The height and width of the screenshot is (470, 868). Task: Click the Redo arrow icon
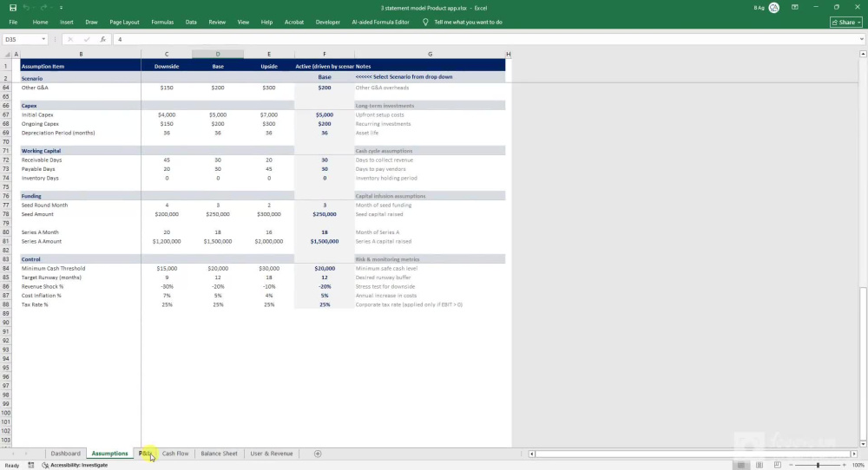(x=43, y=8)
